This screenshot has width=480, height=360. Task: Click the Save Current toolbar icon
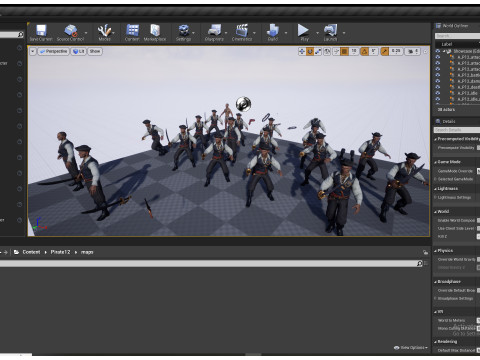point(41,31)
